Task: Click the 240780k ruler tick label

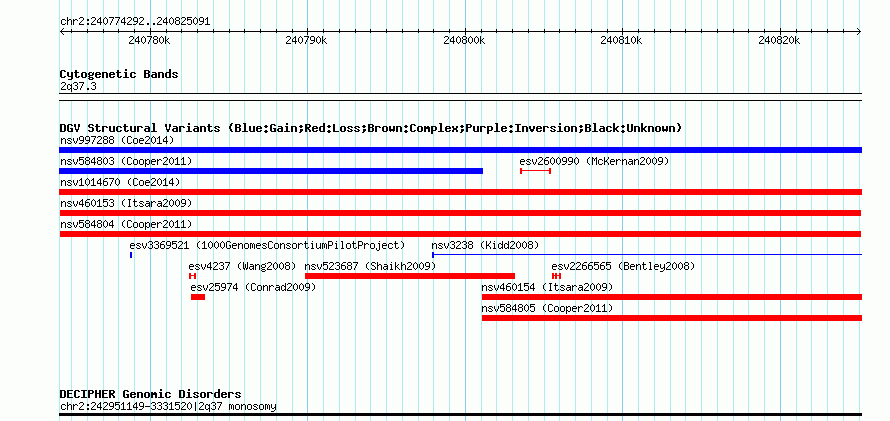Action: pos(149,40)
